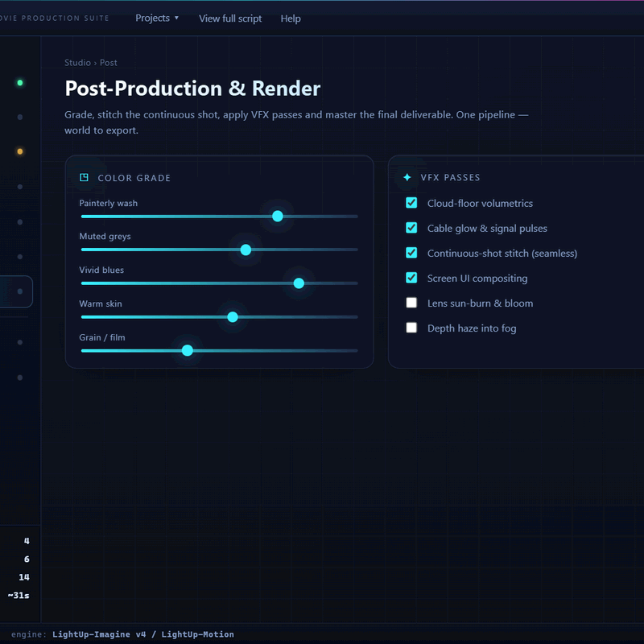The image size is (644, 644).
Task: Click the sidebar stat value 14
Action: (24, 577)
